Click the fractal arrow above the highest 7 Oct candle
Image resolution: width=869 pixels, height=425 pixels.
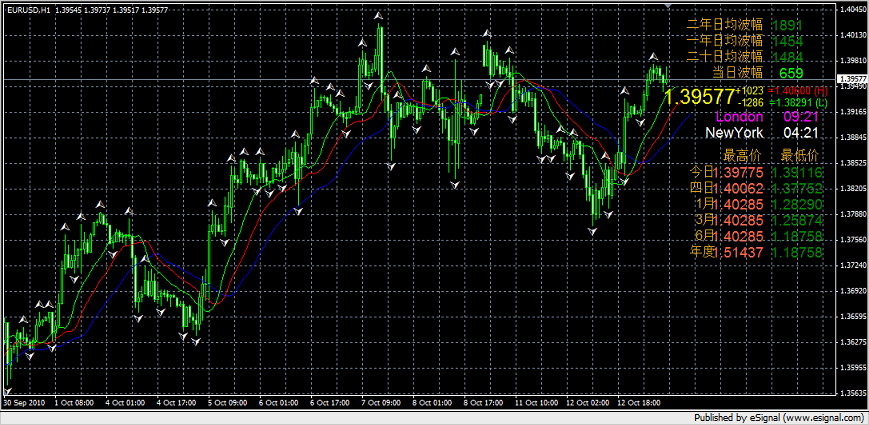click(x=379, y=17)
